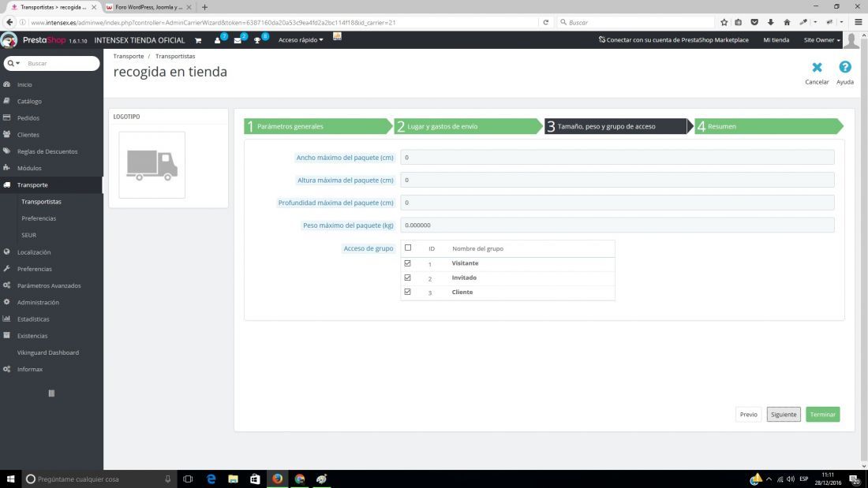868x488 pixels.
Task: Open the Estadísticas sidebar section
Action: [33, 319]
